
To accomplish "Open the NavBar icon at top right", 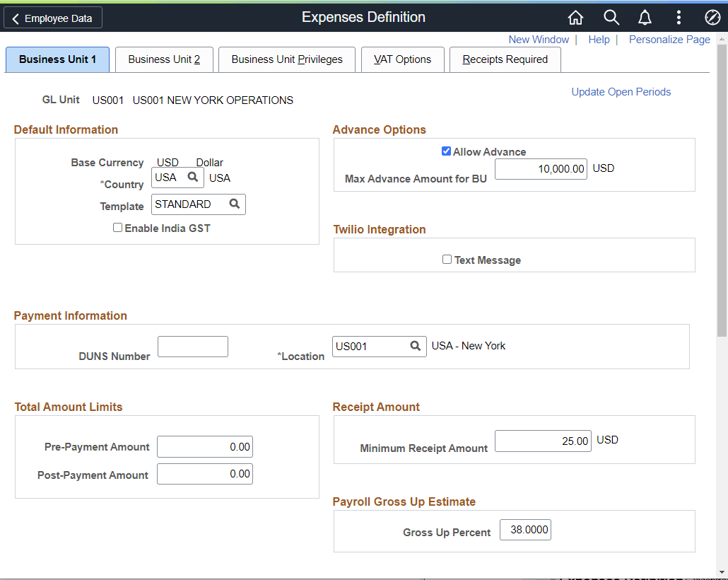I will point(712,17).
